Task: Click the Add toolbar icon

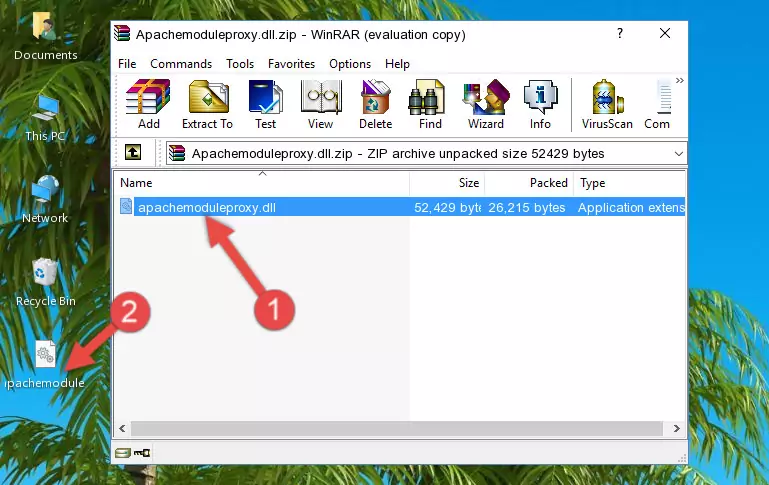Action: tap(148, 104)
